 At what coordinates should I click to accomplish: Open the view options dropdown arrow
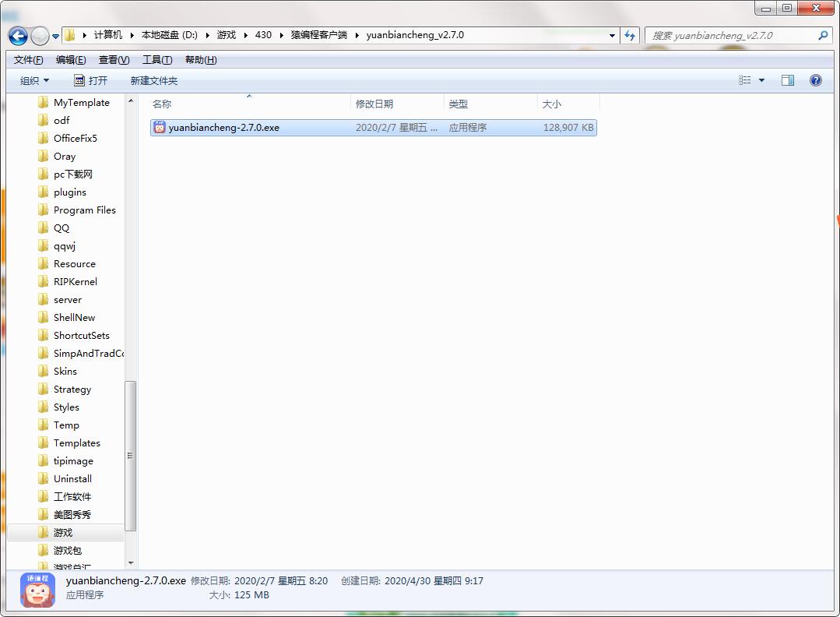click(x=762, y=80)
